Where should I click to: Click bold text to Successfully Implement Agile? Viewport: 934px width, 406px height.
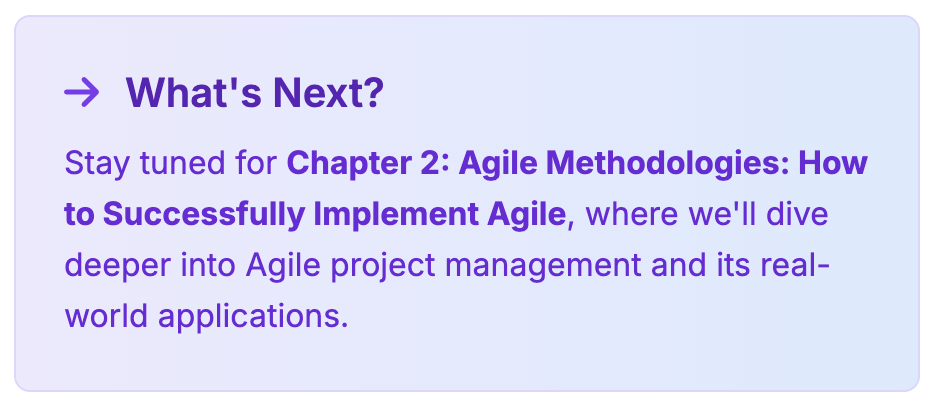tap(315, 215)
